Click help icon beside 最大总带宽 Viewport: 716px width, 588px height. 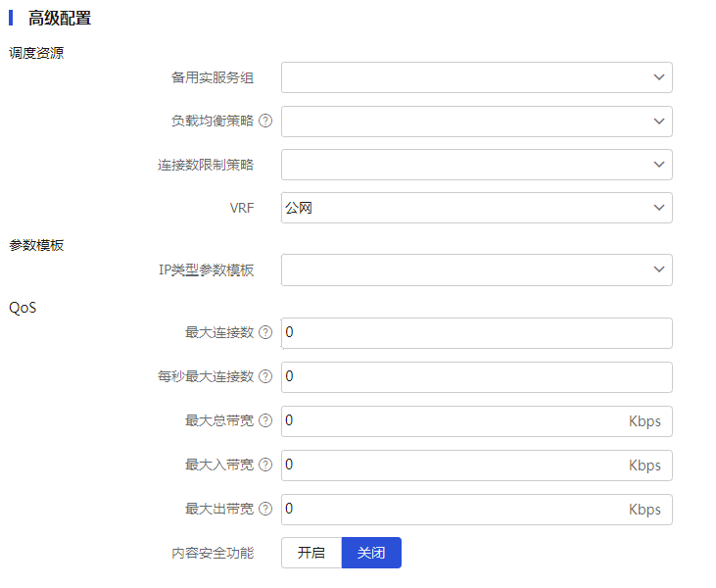tap(265, 420)
